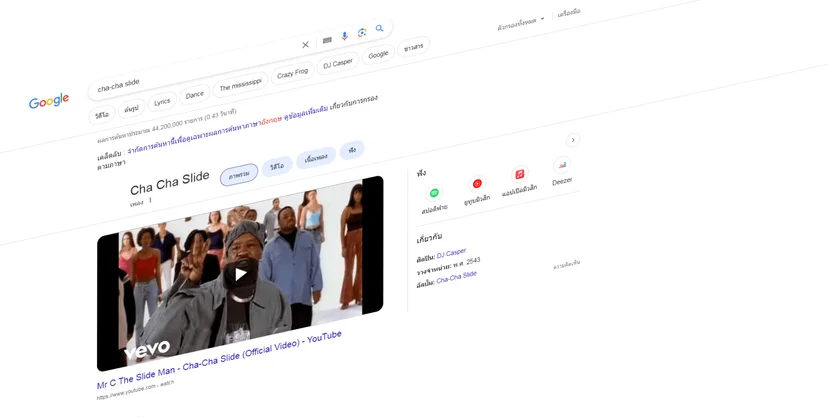Image resolution: width=828 pixels, height=417 pixels.
Task: Open the Mr C The Slide Man YouTube link
Action: (219, 360)
